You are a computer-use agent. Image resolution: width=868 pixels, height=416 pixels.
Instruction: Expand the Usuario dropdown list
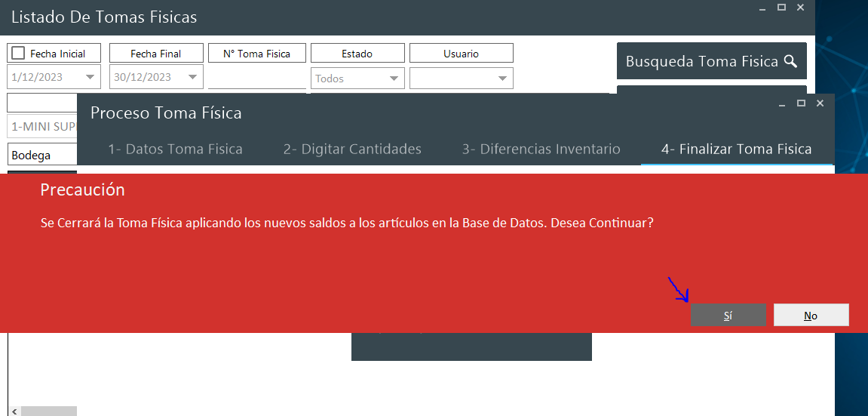click(502, 79)
